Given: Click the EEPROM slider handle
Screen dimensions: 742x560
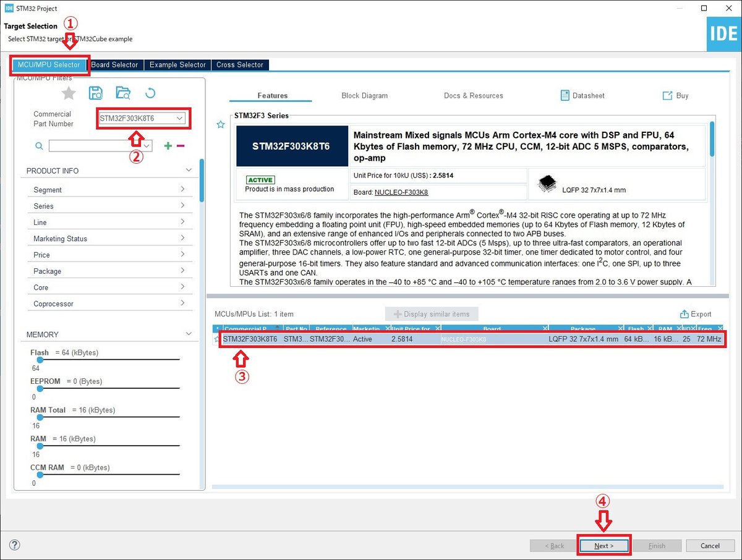Looking at the screenshot, I should coord(40,389).
